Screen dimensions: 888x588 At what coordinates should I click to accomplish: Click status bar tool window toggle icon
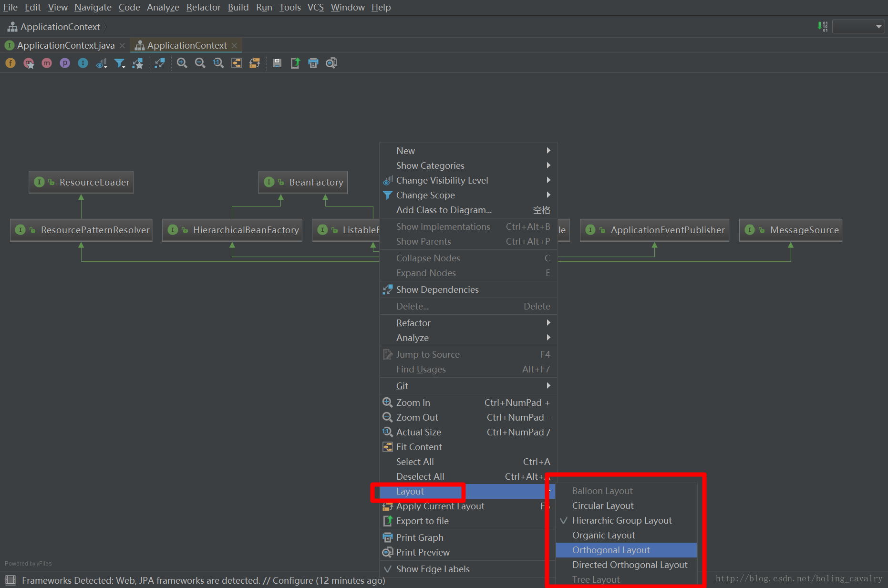click(10, 580)
